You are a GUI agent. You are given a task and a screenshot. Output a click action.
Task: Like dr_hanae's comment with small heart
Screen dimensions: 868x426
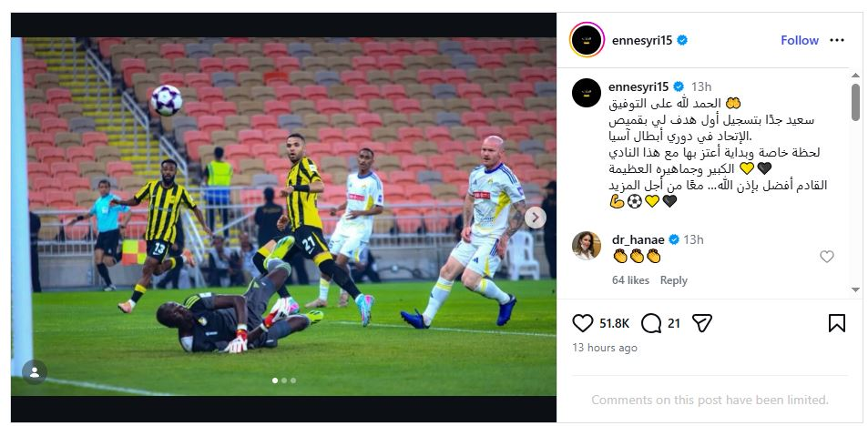coord(826,256)
